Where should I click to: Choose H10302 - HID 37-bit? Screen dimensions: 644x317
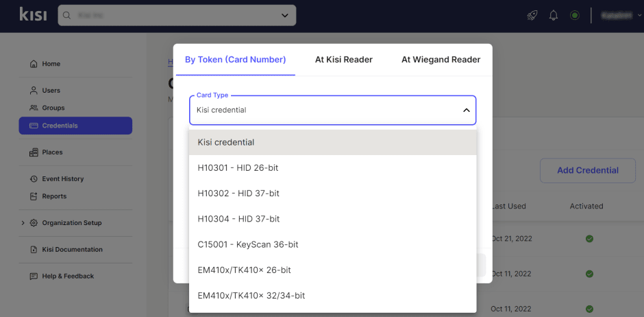[333, 193]
